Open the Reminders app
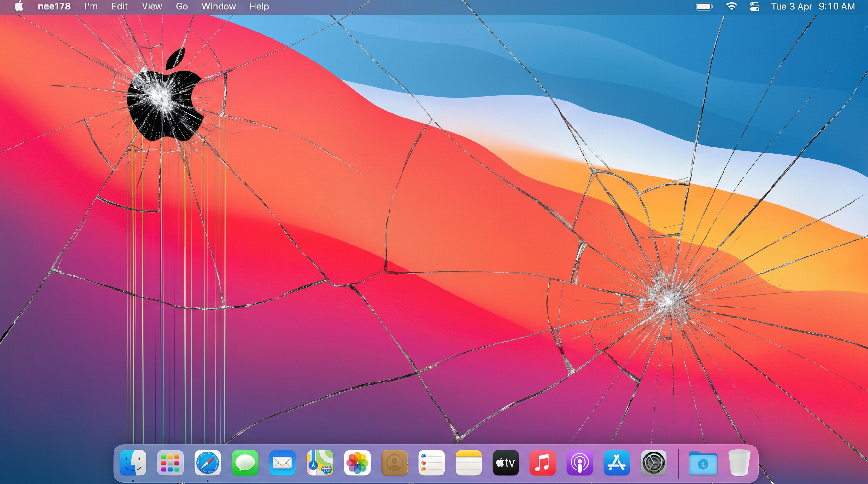This screenshot has width=868, height=484. click(x=432, y=463)
